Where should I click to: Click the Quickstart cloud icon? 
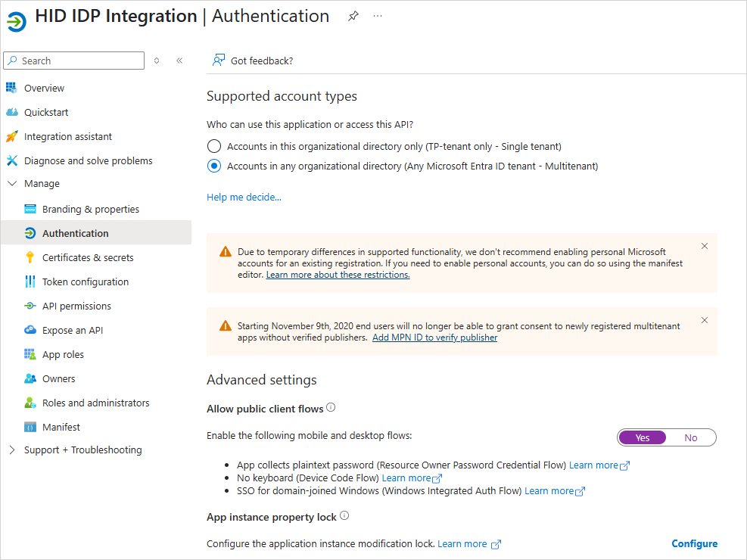tap(11, 112)
